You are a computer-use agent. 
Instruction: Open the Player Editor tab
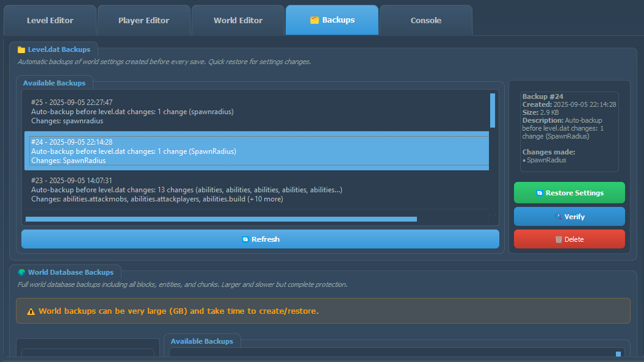(x=143, y=21)
